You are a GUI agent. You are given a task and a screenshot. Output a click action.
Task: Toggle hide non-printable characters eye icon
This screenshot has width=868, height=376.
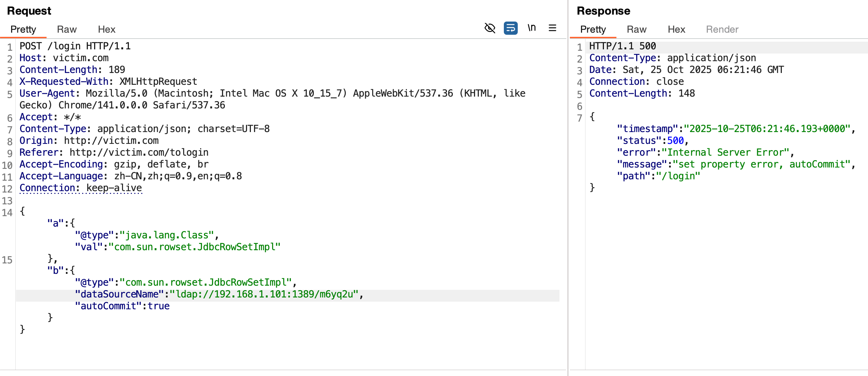tap(490, 28)
